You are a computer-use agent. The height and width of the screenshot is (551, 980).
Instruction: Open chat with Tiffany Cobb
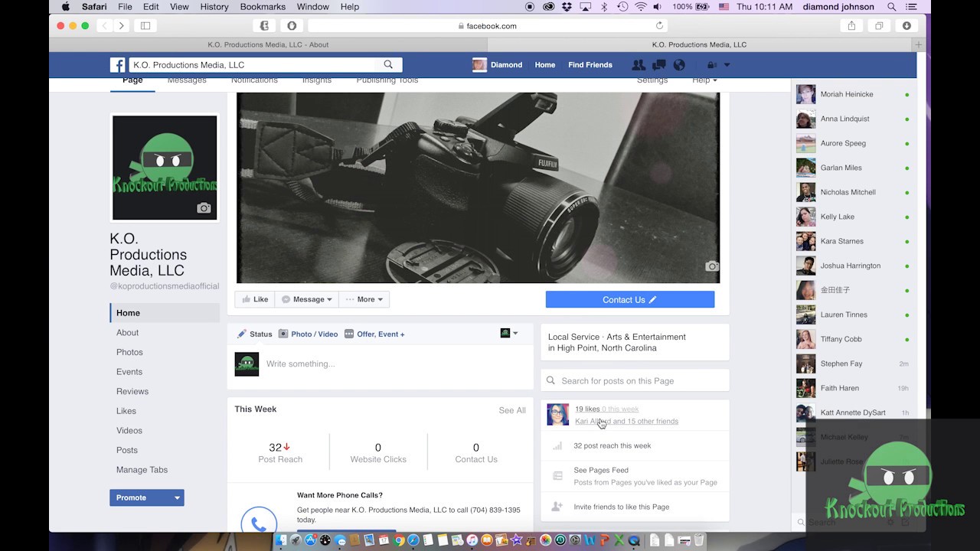854,339
